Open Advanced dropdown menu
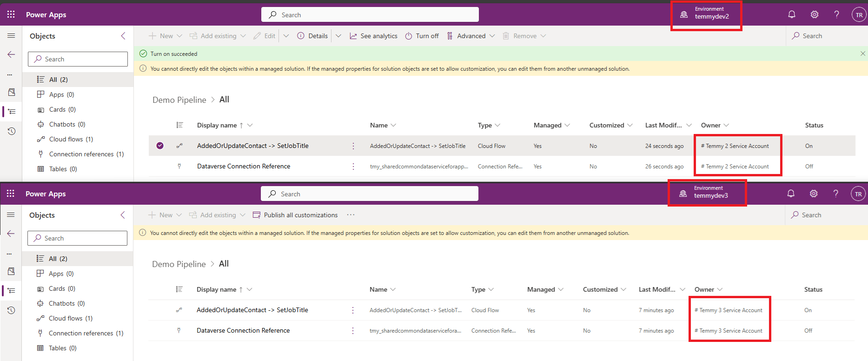 coord(470,36)
